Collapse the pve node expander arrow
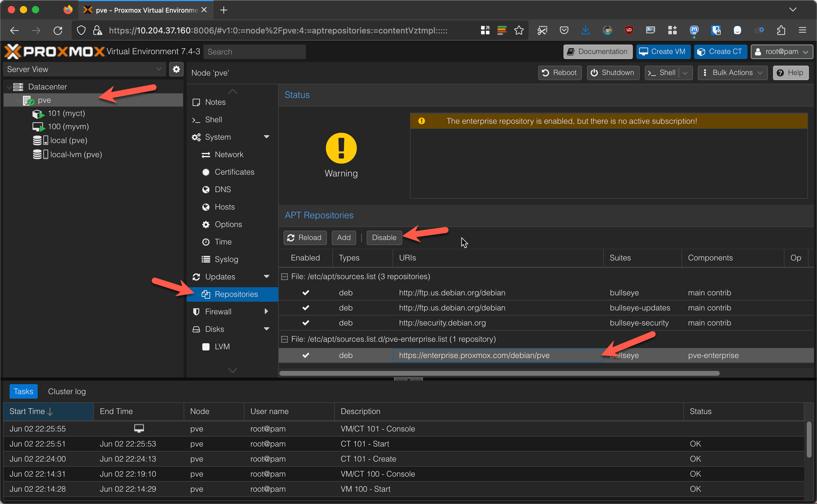Viewport: 817px width, 504px height. click(19, 100)
